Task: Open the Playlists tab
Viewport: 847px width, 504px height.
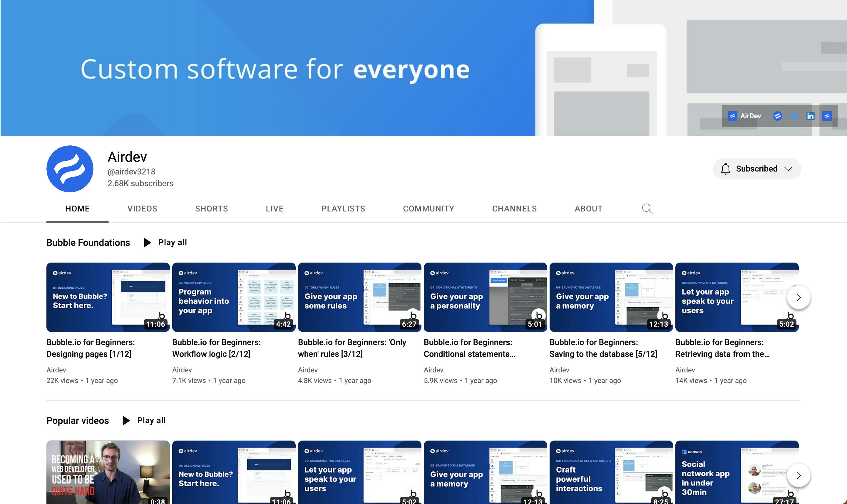Action: [343, 209]
